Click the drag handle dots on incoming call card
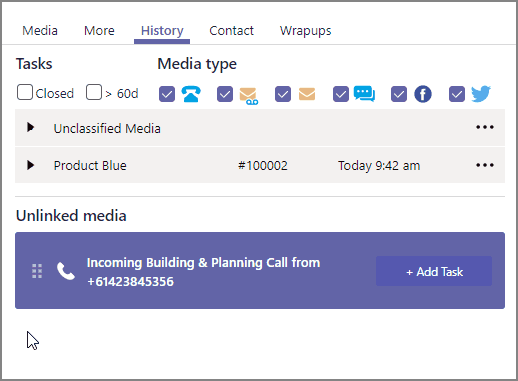 37,271
